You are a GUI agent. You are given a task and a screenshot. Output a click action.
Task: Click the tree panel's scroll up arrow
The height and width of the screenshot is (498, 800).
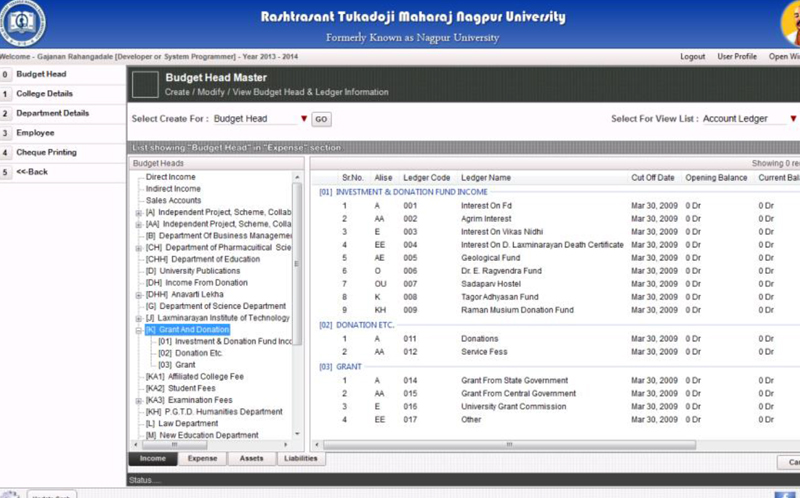pos(297,177)
